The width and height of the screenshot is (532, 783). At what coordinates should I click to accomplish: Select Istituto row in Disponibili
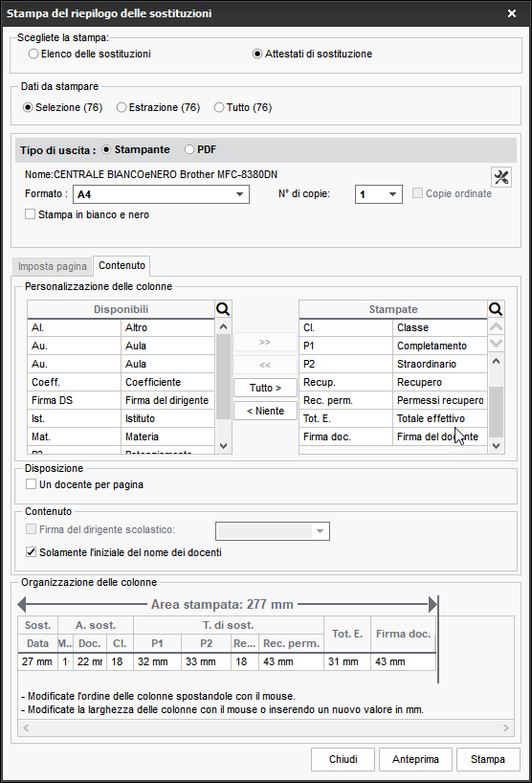121,418
